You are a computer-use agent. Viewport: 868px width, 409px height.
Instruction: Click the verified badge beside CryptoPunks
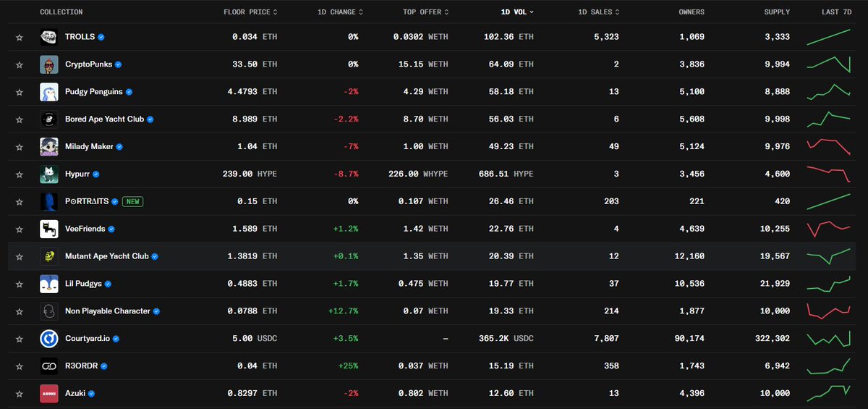click(118, 64)
